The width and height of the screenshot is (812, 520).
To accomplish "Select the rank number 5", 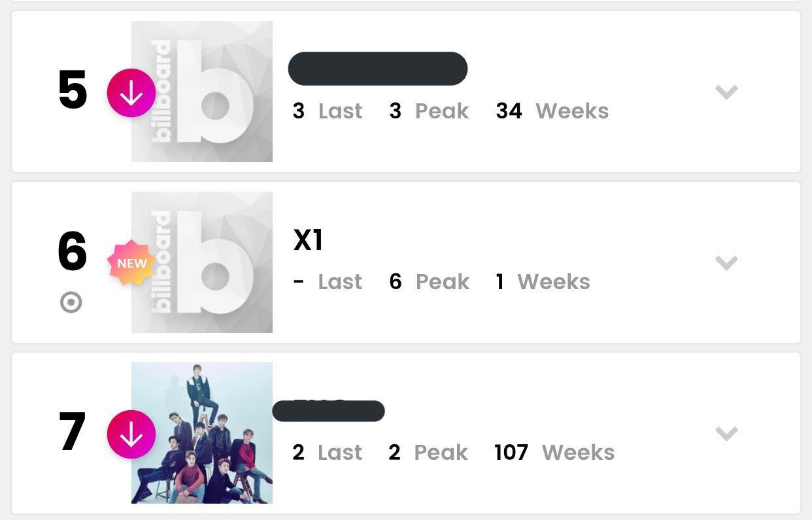I will tap(73, 91).
